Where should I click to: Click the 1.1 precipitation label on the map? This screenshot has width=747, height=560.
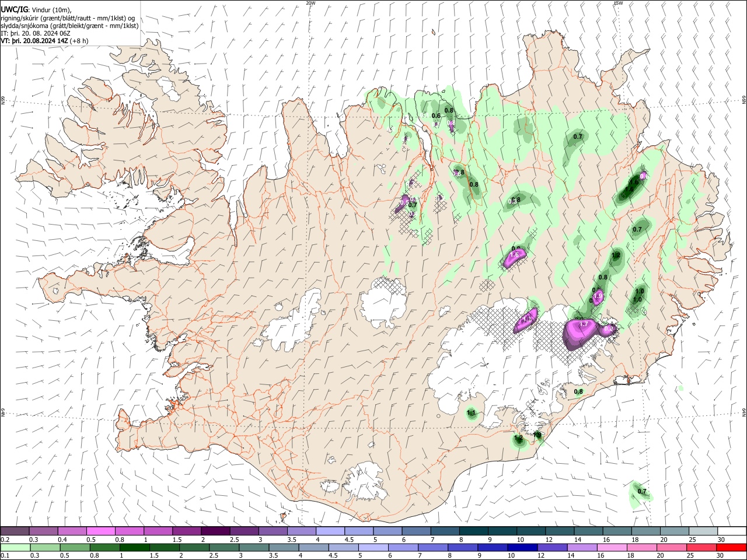[472, 413]
